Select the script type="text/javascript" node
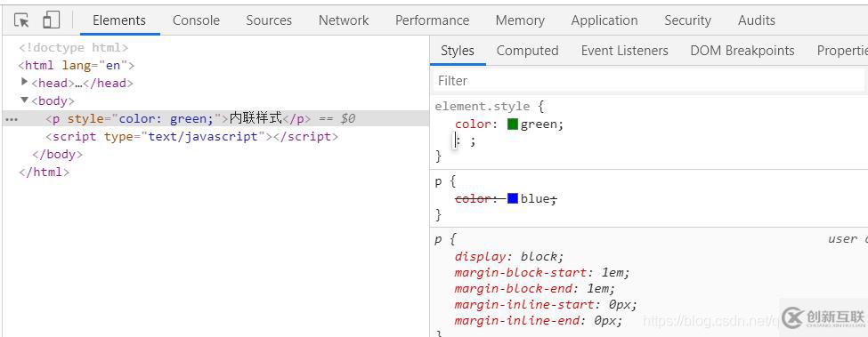868x337 pixels. pos(191,136)
